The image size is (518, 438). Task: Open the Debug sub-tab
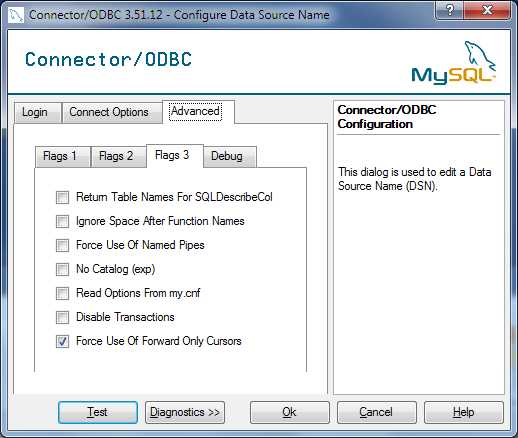point(230,156)
